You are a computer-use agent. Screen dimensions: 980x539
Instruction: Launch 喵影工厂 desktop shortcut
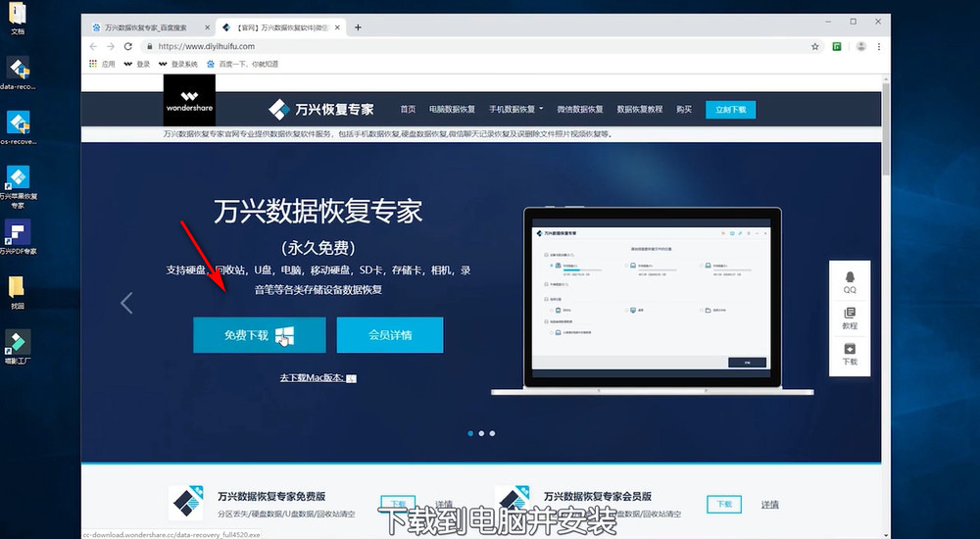point(18,346)
